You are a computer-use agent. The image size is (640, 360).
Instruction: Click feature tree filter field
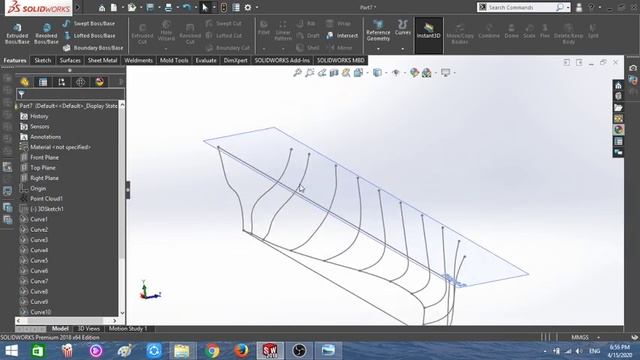(70, 95)
